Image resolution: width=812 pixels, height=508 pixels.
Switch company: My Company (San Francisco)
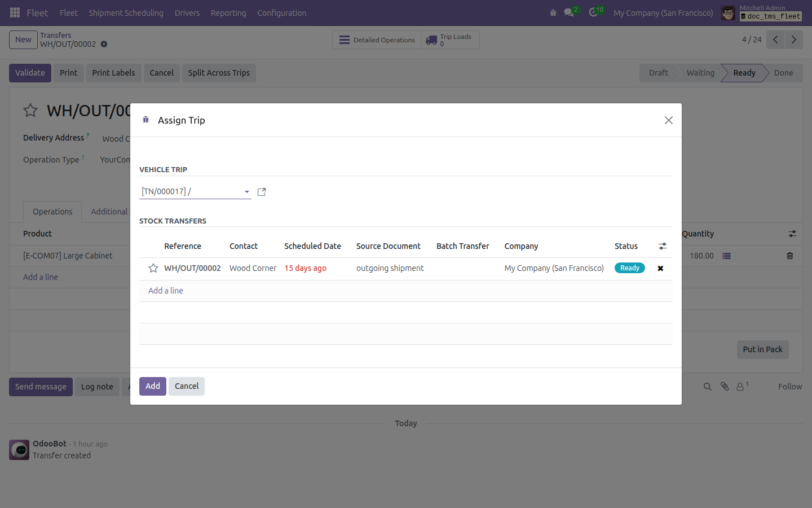[x=663, y=12]
